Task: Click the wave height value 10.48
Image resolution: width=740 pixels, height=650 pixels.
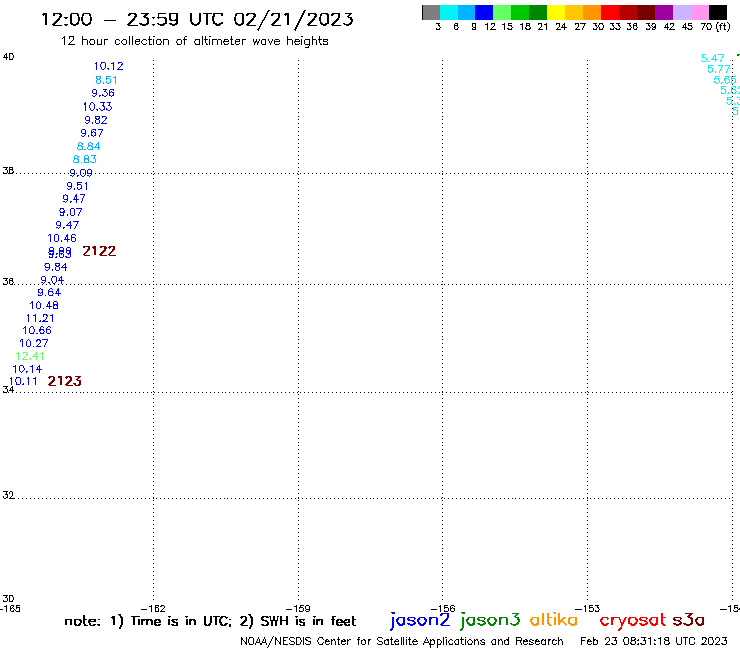Action: (44, 305)
